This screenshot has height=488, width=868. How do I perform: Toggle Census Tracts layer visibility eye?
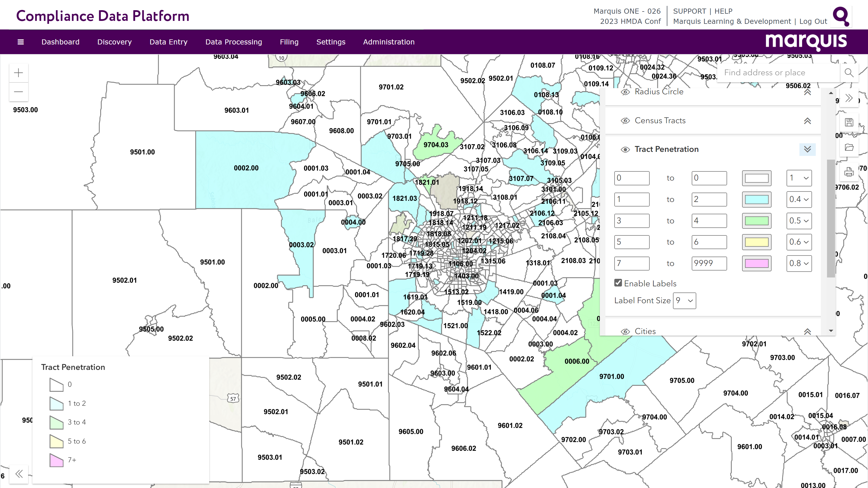tap(625, 121)
